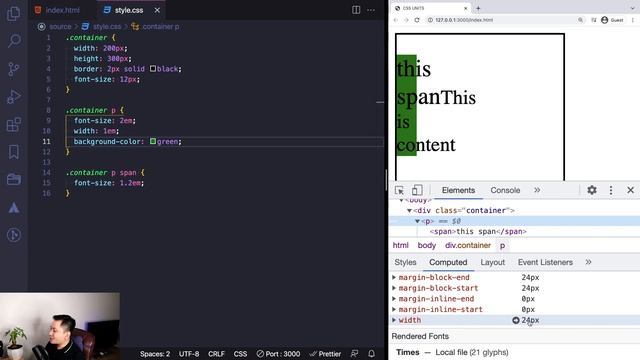
Task: Click the html breadcrumb in DevTools
Action: click(400, 245)
